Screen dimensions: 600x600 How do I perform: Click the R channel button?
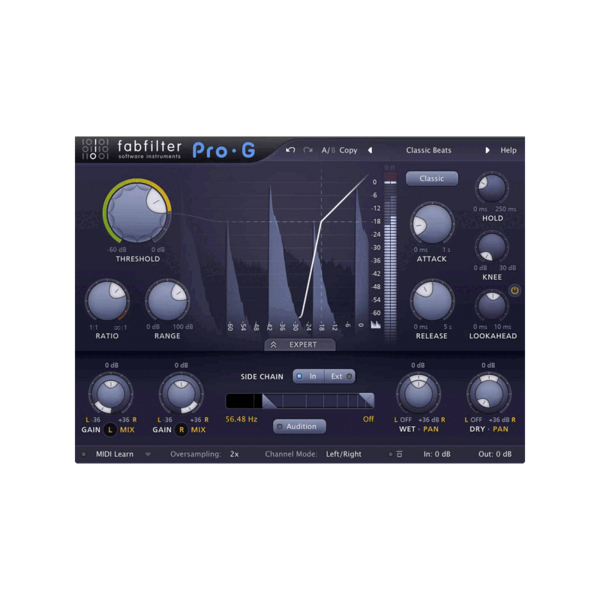tap(181, 430)
